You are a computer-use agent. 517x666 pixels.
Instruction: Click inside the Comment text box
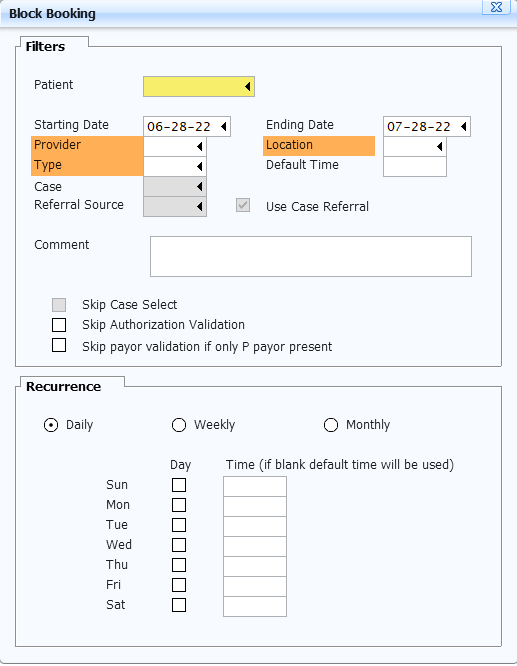pos(311,257)
